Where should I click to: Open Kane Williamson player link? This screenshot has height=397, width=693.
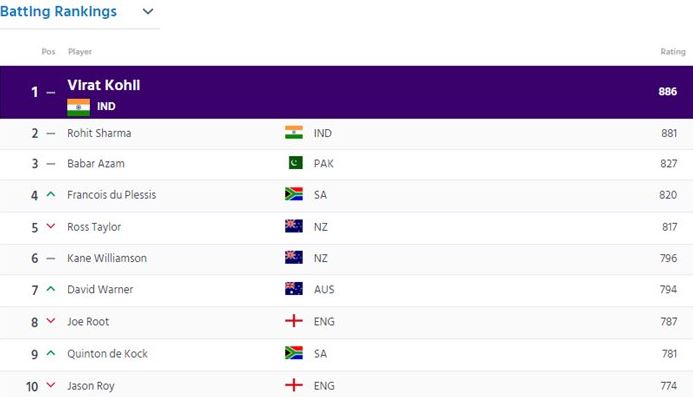pyautogui.click(x=107, y=258)
